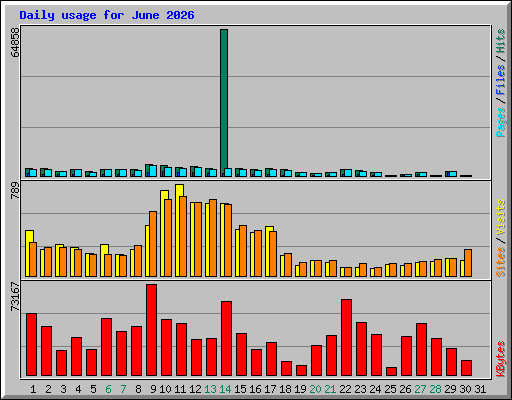Click the green day 20 axis label
Screen dimensions: 512x400
coord(315,389)
